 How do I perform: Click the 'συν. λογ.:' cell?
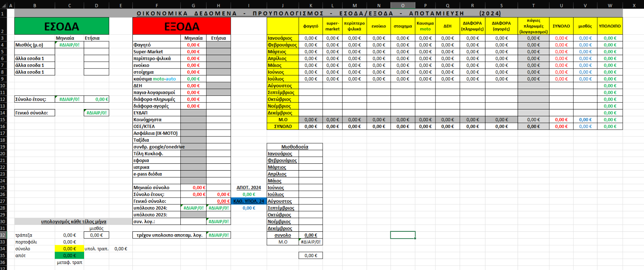(x=157, y=221)
